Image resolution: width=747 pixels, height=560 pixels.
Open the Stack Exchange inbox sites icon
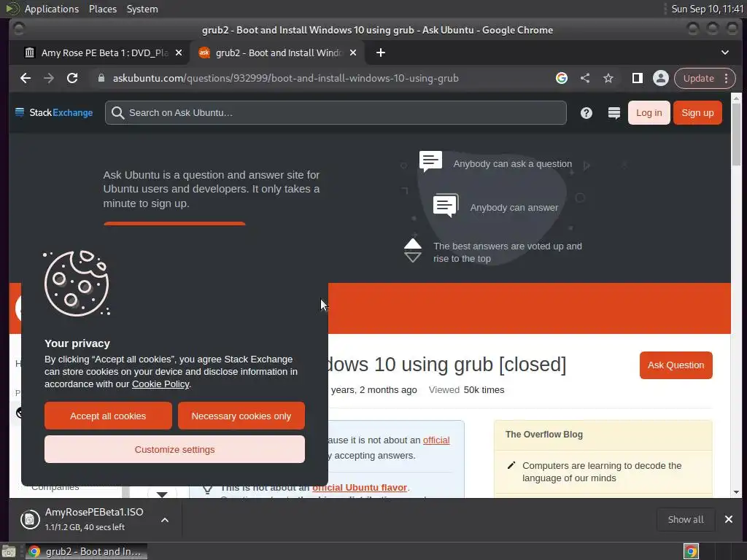(x=614, y=113)
